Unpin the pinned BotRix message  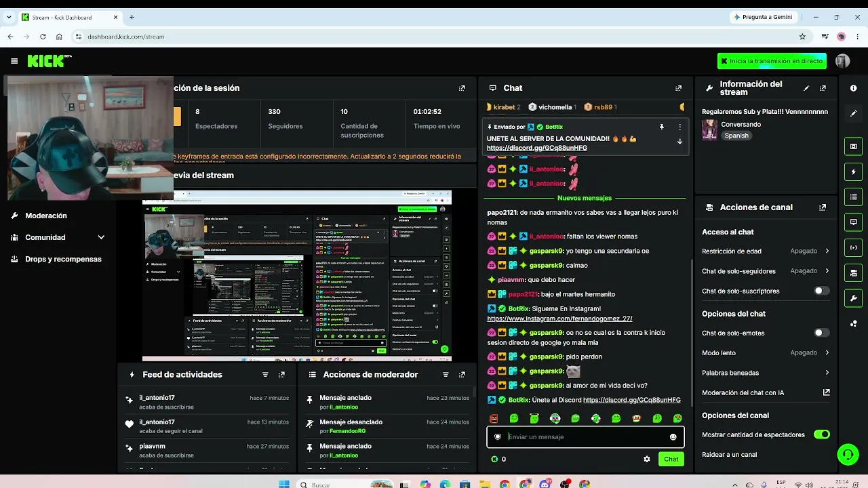point(661,127)
